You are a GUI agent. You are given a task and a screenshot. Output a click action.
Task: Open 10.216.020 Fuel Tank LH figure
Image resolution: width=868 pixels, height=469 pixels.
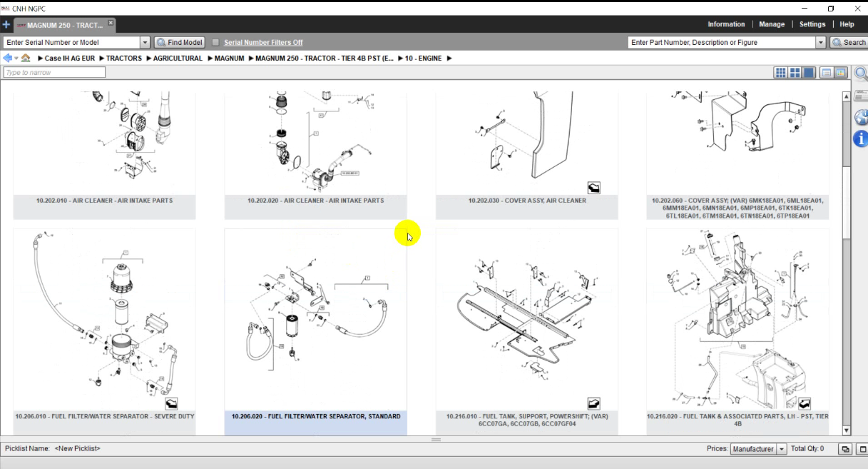click(x=737, y=332)
